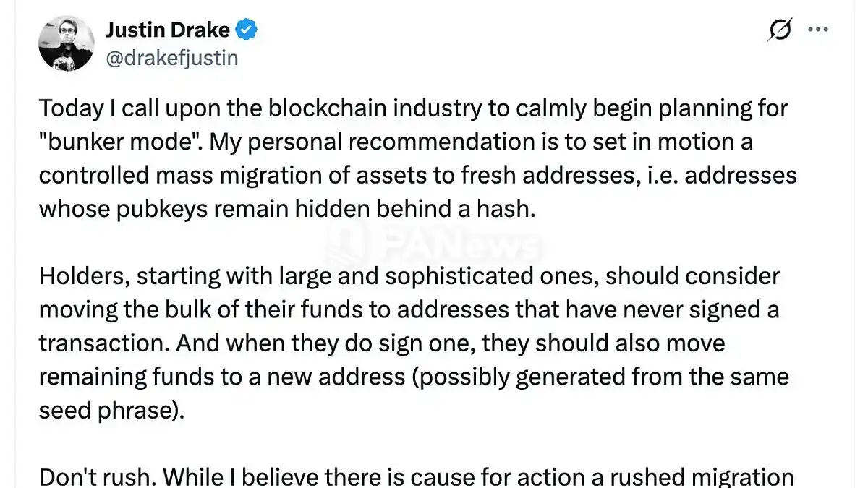
Task: Click the "whose pubkeys remain hidden" line
Action: pyautogui.click(x=288, y=209)
